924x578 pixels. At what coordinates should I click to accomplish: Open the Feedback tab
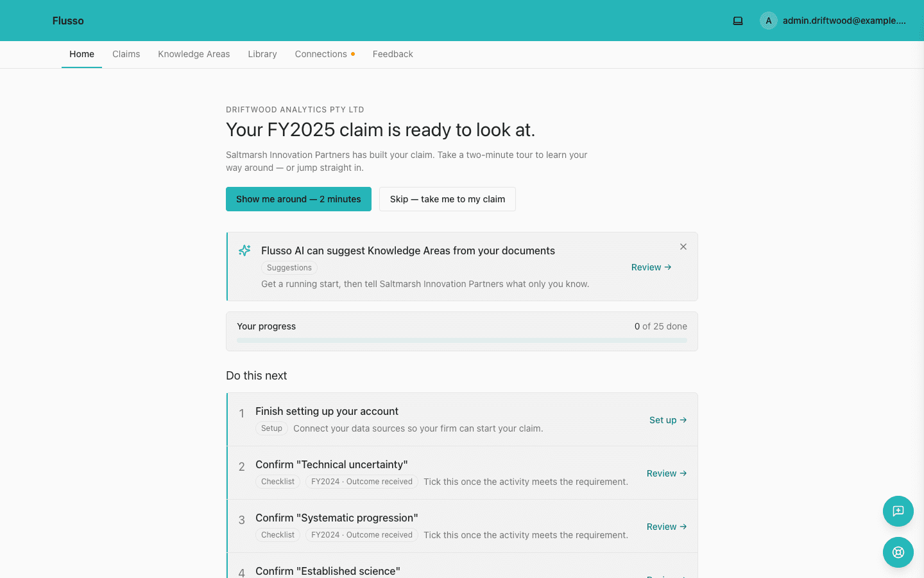point(393,54)
